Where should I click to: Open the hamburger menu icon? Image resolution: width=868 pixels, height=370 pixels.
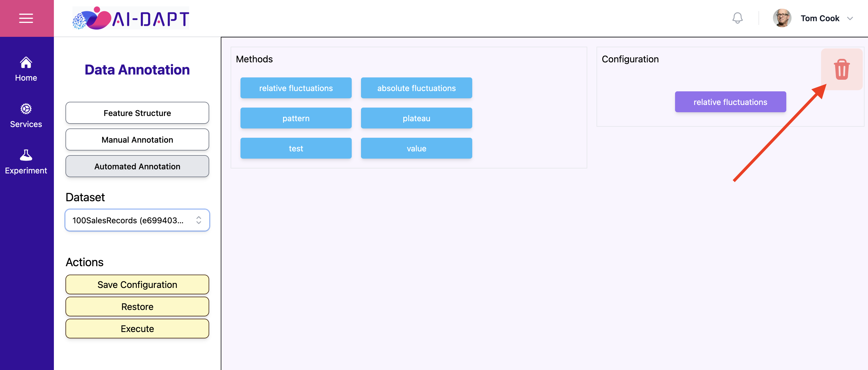26,18
